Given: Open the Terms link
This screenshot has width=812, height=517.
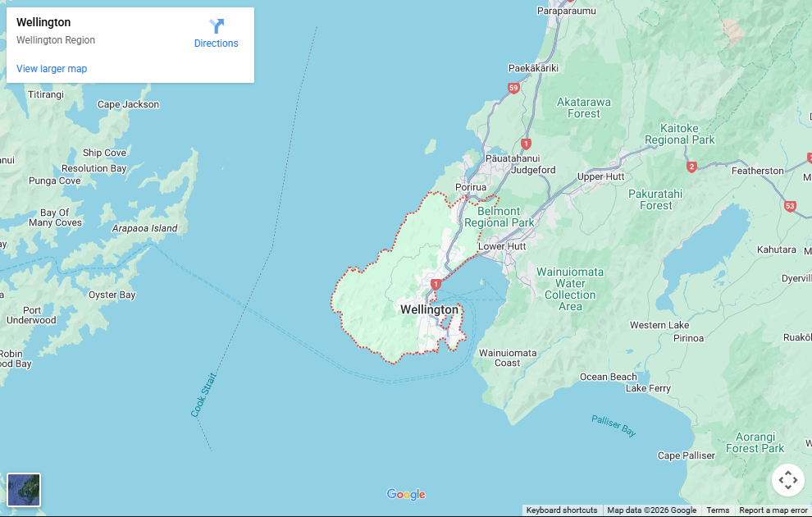Looking at the screenshot, I should 718,510.
